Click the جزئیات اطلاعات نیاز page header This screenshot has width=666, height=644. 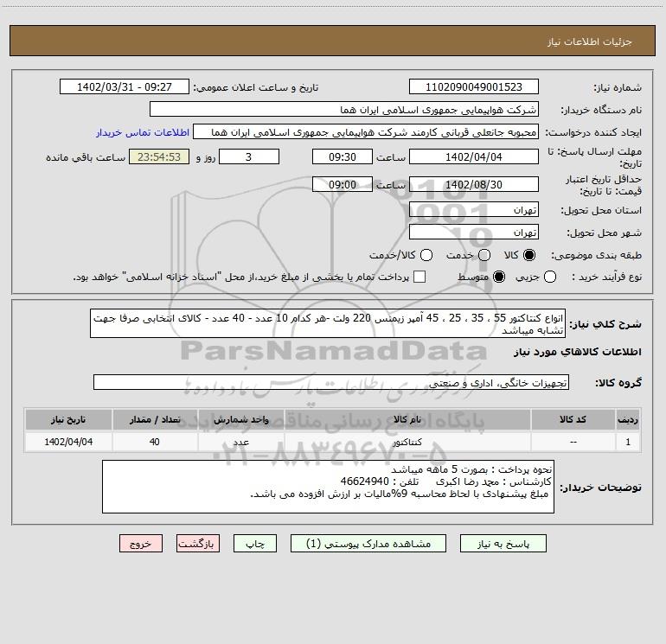pyautogui.click(x=590, y=41)
